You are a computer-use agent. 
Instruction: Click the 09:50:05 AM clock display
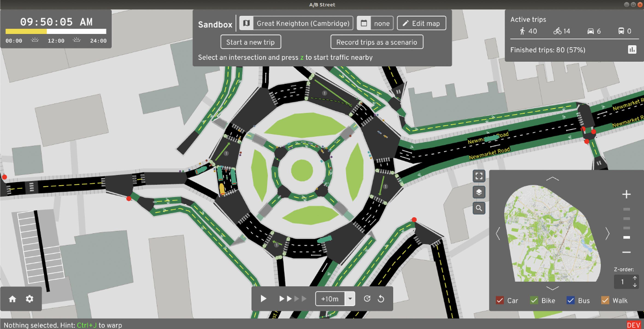tap(56, 22)
